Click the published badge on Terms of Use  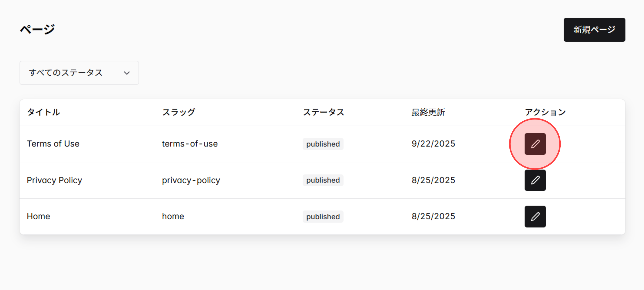323,144
